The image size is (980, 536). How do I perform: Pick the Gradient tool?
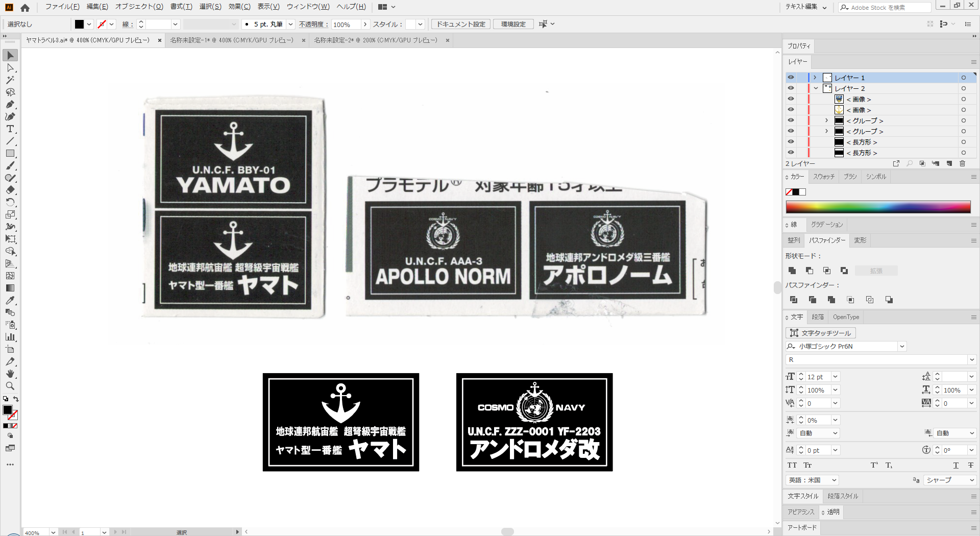click(x=10, y=288)
